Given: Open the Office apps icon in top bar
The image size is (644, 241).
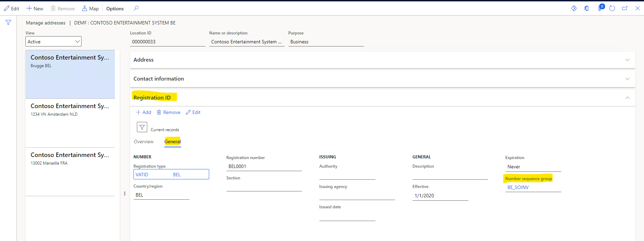Looking at the screenshot, I should tap(587, 8).
